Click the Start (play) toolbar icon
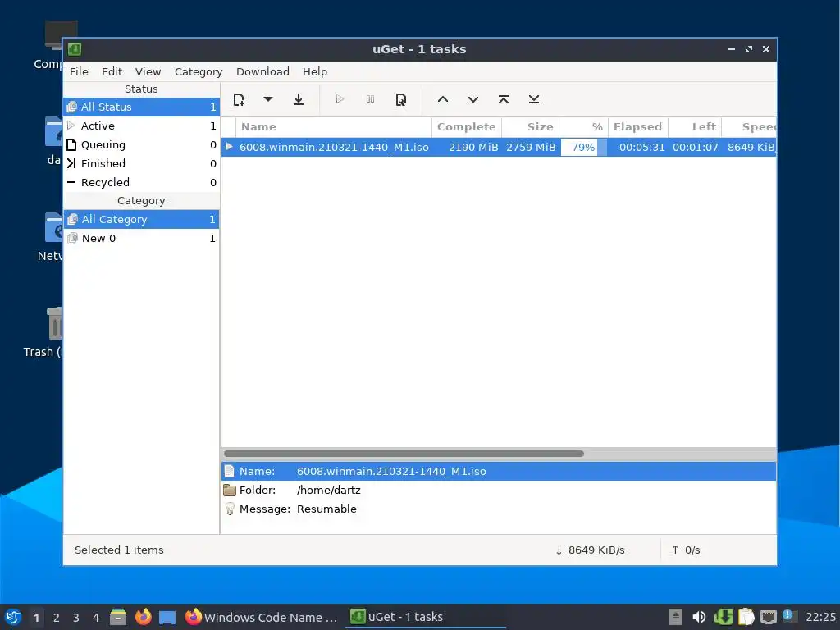 point(340,99)
